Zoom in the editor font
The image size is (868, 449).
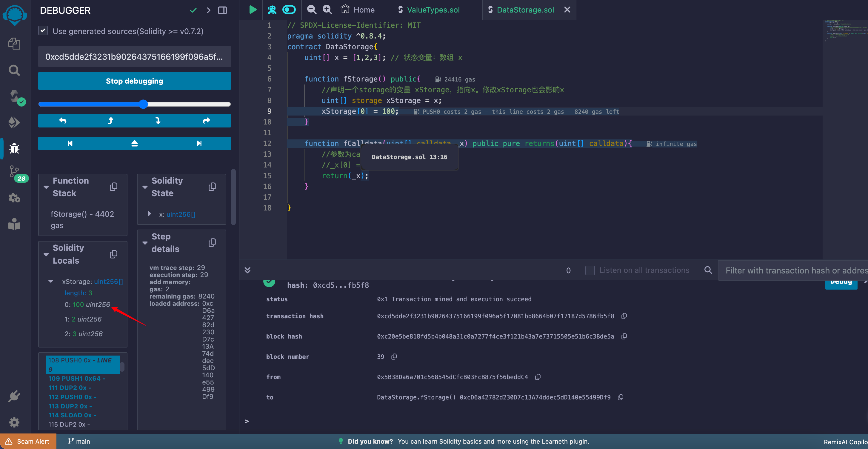point(327,10)
